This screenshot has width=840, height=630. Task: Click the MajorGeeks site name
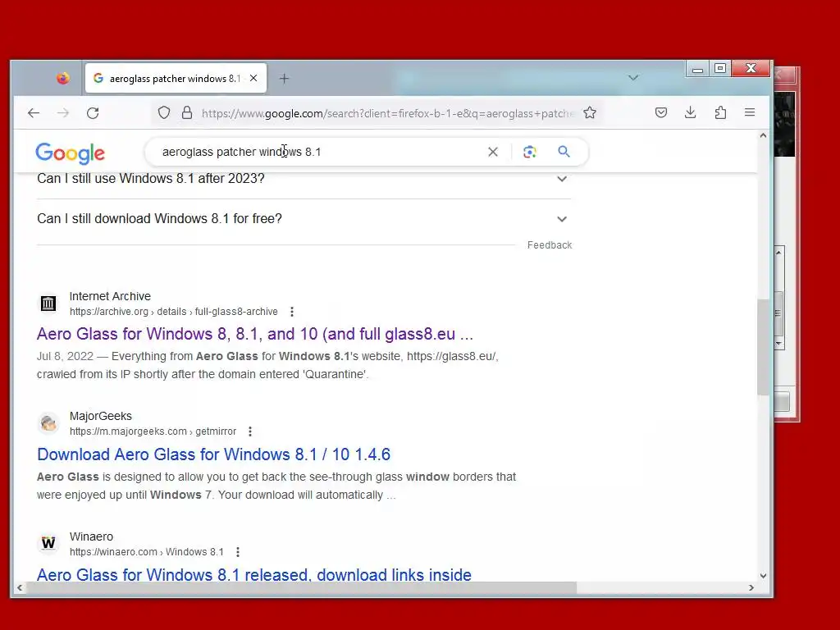pos(101,416)
